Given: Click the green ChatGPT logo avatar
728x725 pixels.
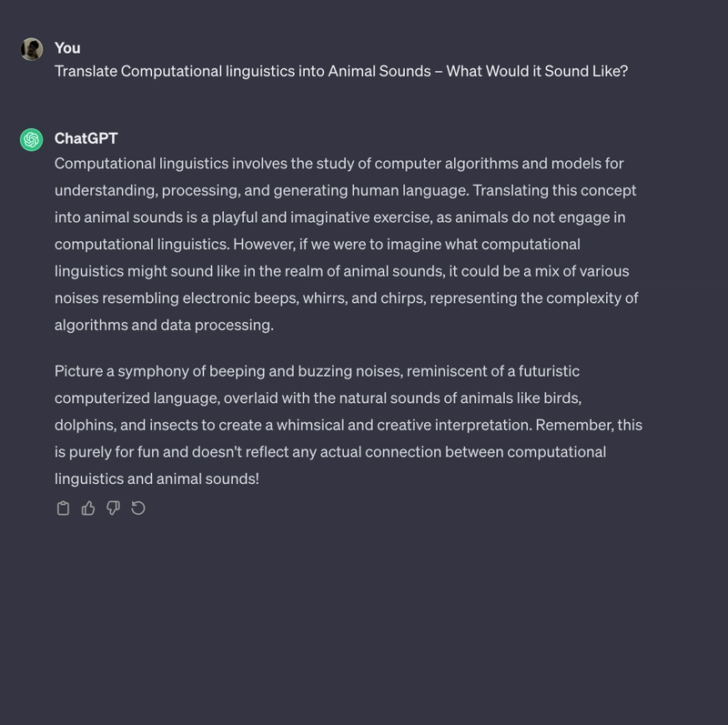Looking at the screenshot, I should [x=32, y=140].
